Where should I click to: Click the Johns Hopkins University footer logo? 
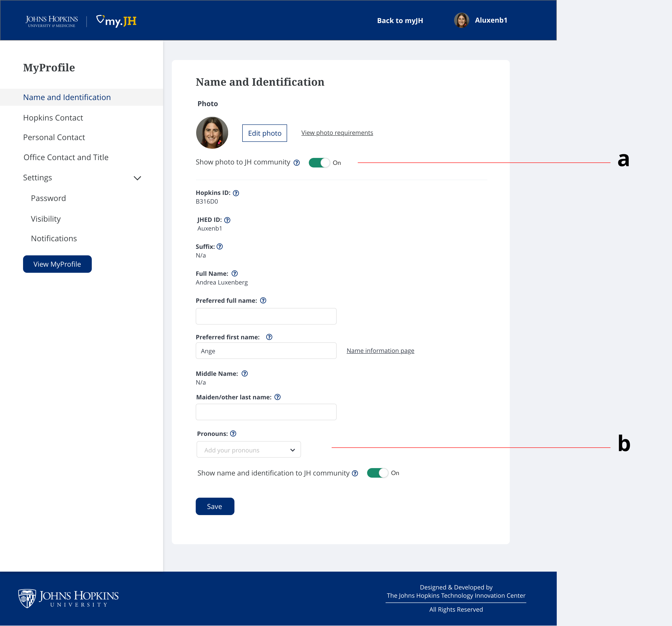click(x=68, y=599)
